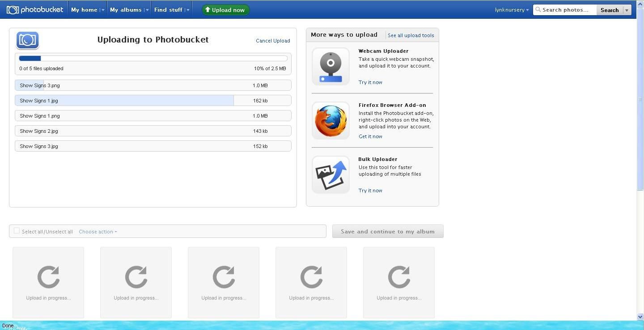The image size is (644, 330).
Task: Click the Firefox Browser Add-on heading
Action: 392,105
